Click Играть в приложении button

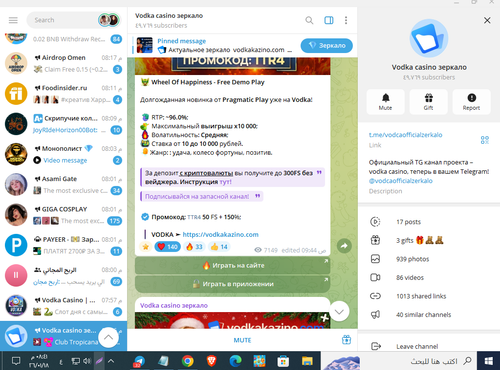(x=232, y=284)
